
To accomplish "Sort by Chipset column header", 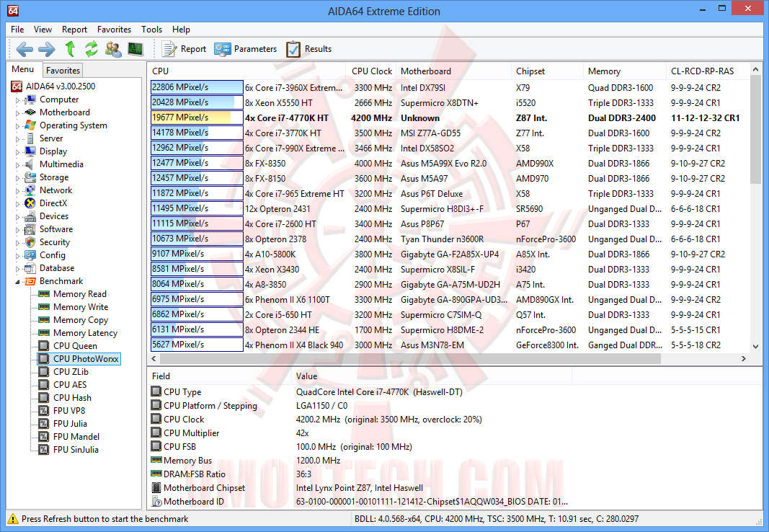I will (547, 71).
